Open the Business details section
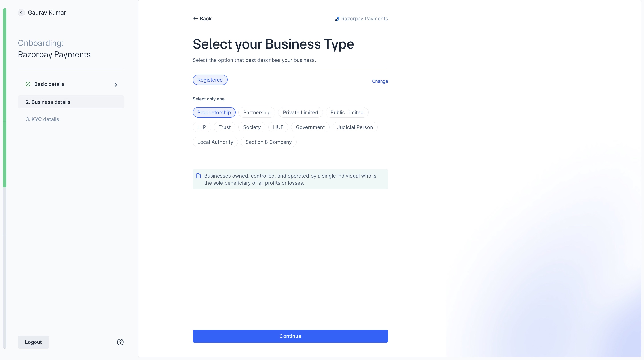Viewport: 644px width, 360px height. click(x=71, y=102)
